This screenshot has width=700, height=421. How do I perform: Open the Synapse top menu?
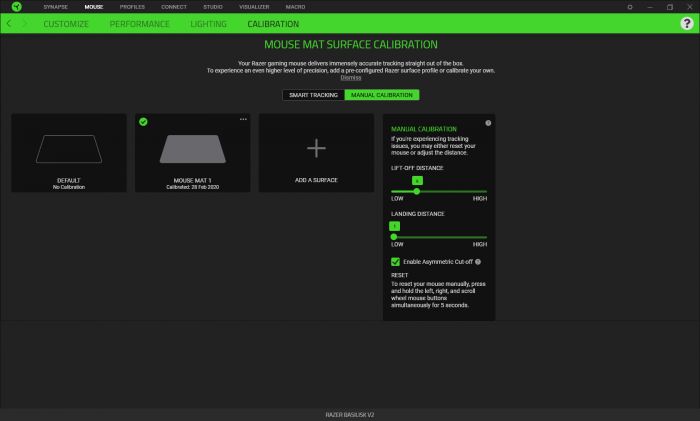point(56,7)
